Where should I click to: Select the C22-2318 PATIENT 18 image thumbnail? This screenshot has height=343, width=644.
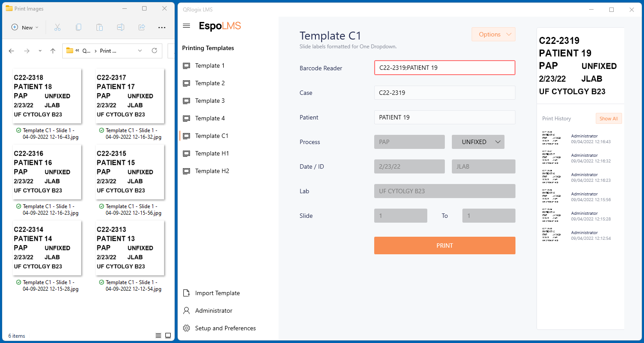click(47, 96)
